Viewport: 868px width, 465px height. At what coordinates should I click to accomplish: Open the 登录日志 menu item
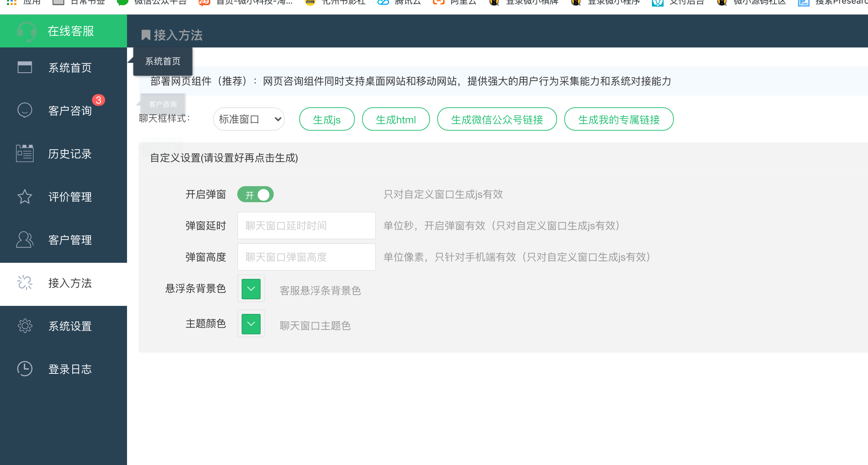pyautogui.click(x=64, y=369)
